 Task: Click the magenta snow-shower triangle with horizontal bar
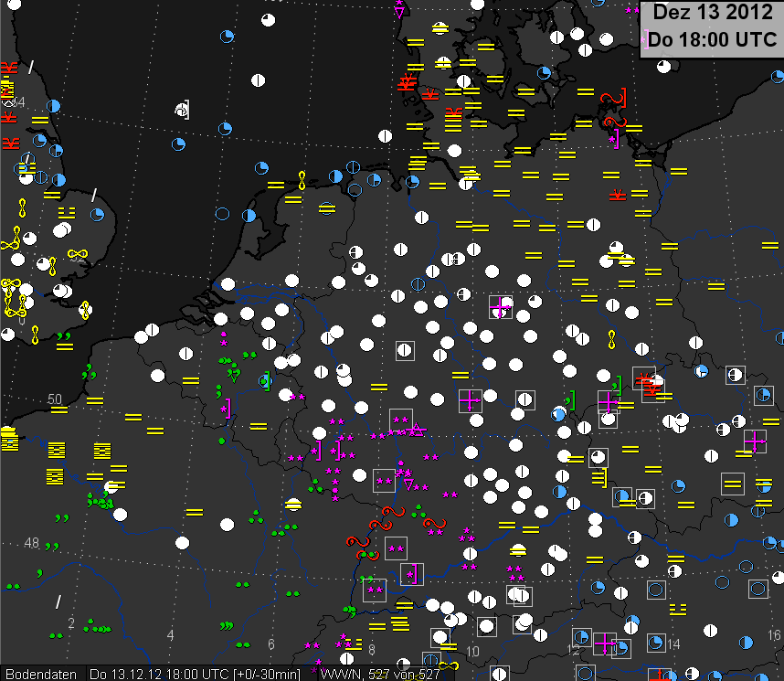coord(417,430)
